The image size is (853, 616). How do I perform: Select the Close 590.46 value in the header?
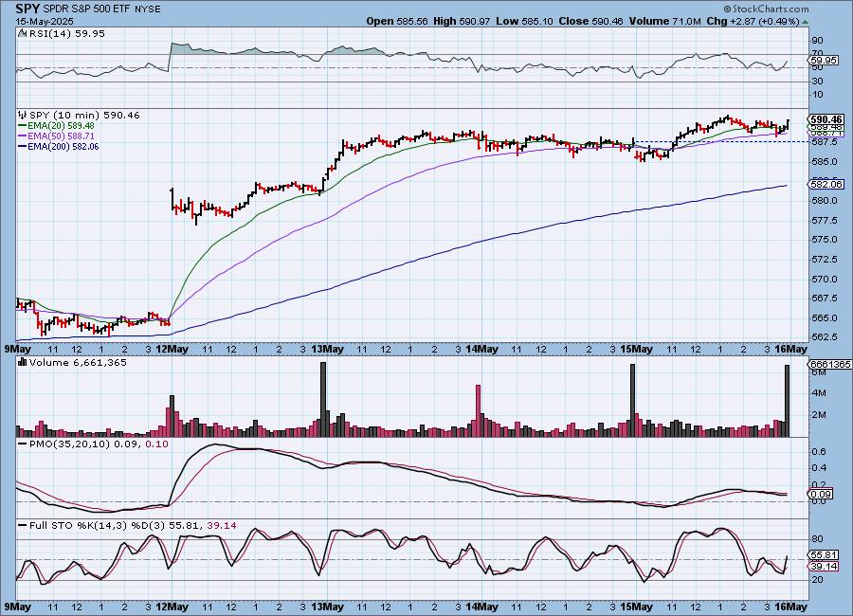(x=590, y=21)
